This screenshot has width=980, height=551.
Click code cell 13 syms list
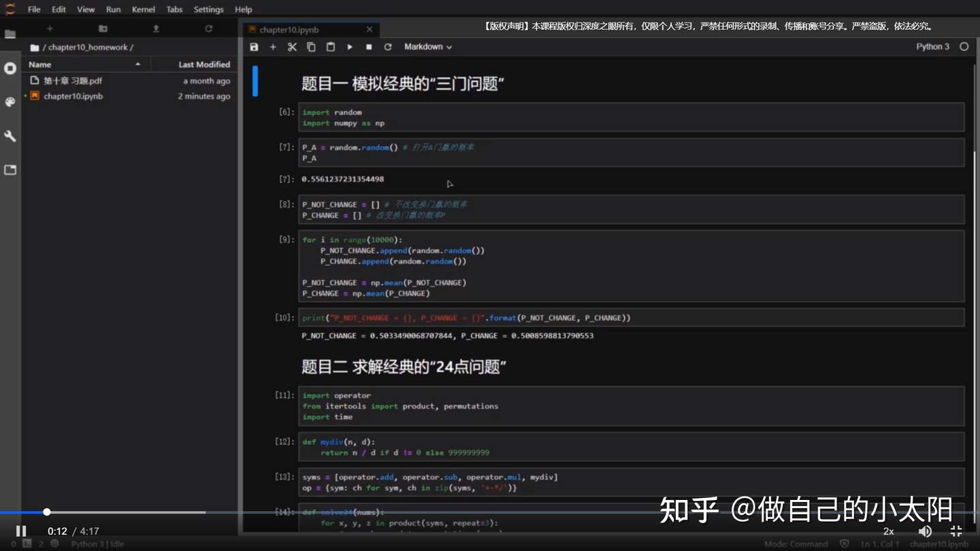tap(632, 482)
